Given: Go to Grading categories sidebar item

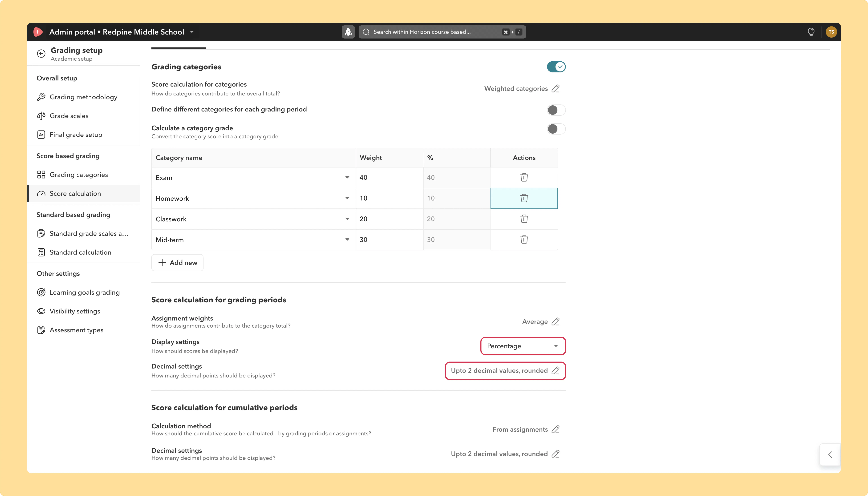Looking at the screenshot, I should (83, 175).
